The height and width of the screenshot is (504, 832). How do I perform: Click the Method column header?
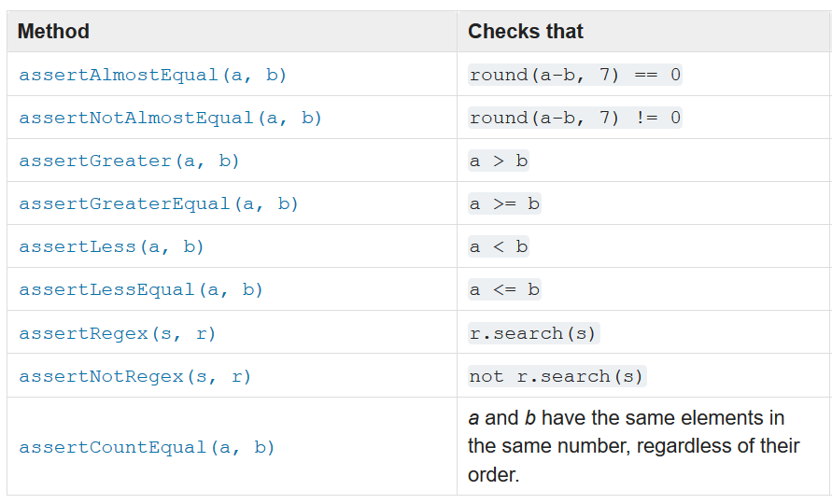53,32
